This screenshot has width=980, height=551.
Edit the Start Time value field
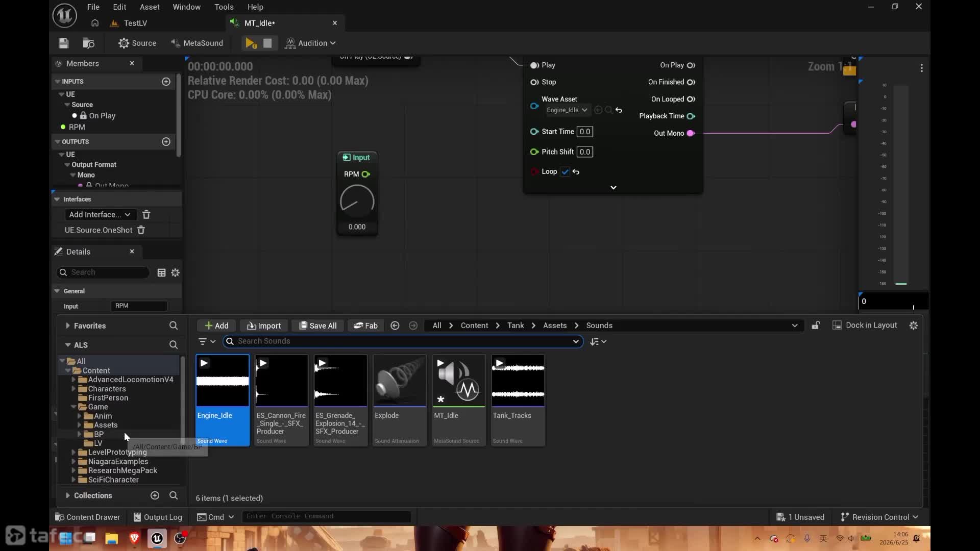point(585,132)
